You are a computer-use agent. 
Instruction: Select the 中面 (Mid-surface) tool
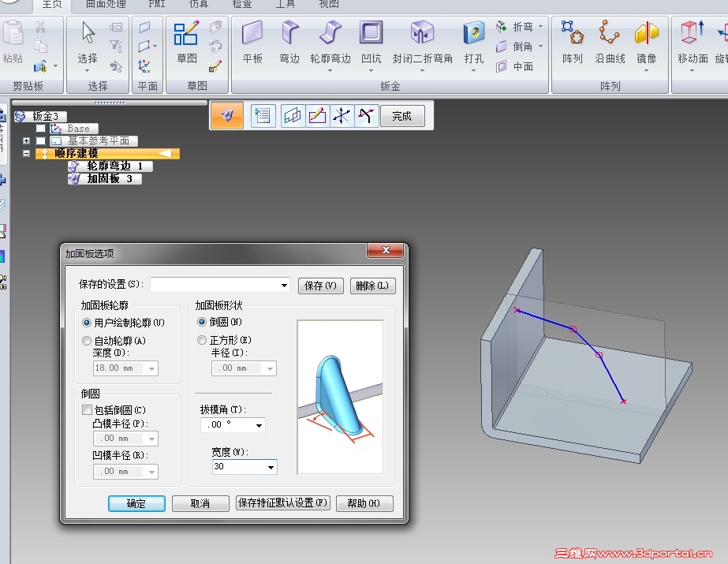click(x=514, y=66)
